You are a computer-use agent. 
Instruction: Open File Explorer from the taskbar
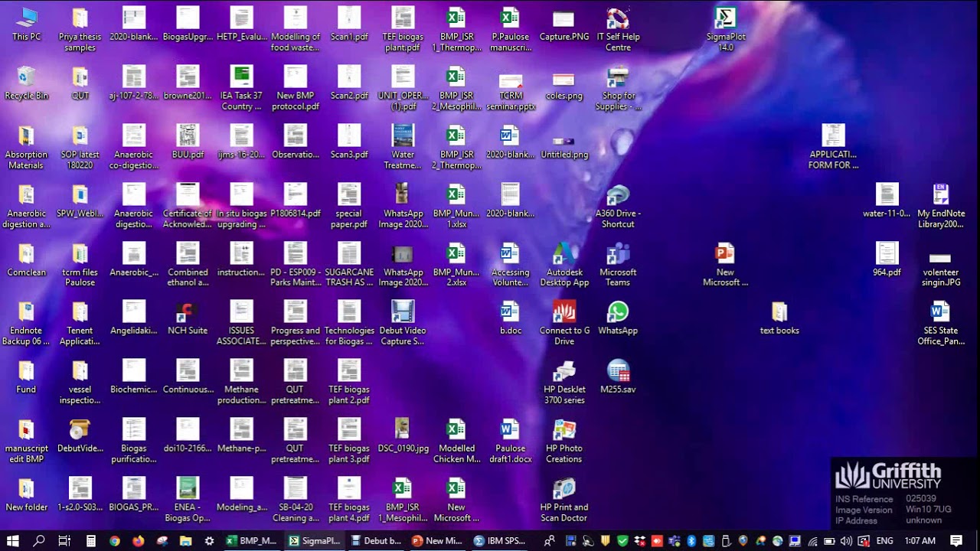point(185,540)
